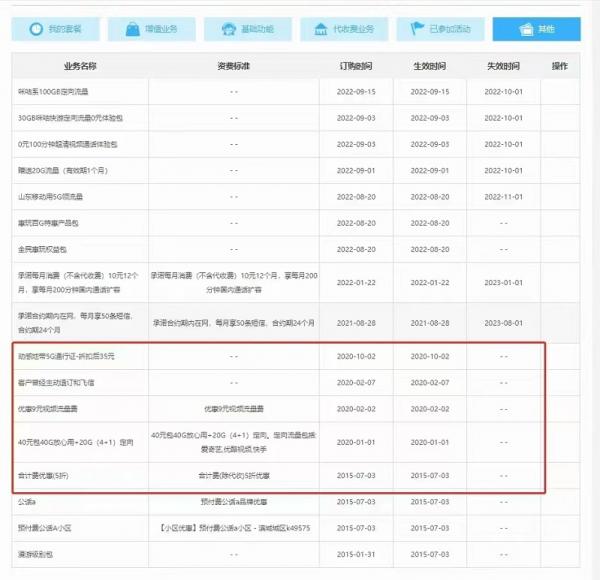
Task: Click the 预付费公话a小区 service name
Action: click(x=47, y=528)
